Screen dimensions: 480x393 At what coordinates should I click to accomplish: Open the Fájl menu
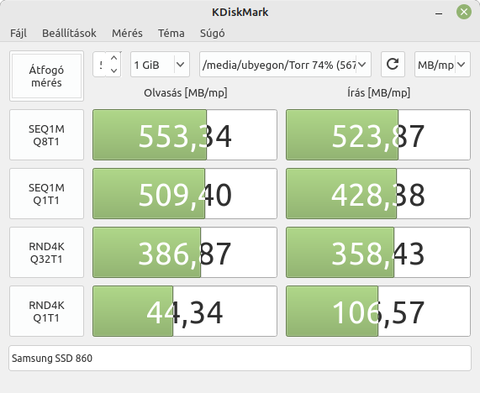pos(18,33)
